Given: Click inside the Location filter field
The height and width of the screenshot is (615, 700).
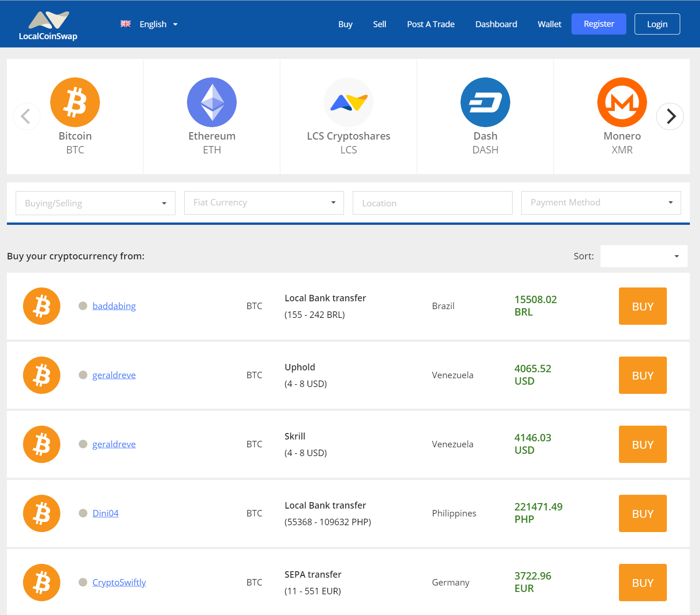Looking at the screenshot, I should click(x=432, y=203).
